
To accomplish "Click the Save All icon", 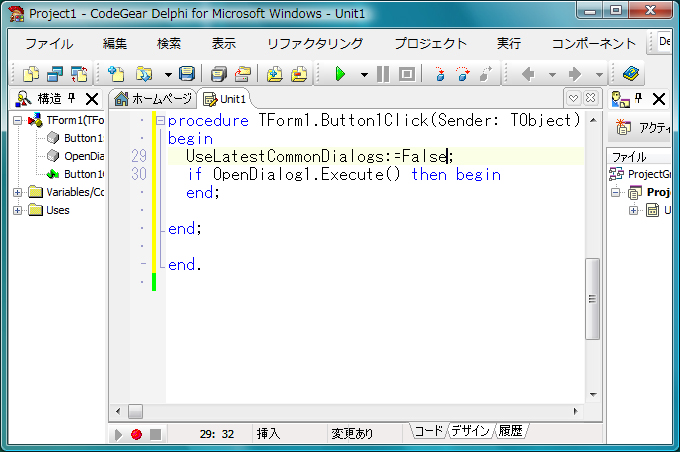I will tap(219, 74).
